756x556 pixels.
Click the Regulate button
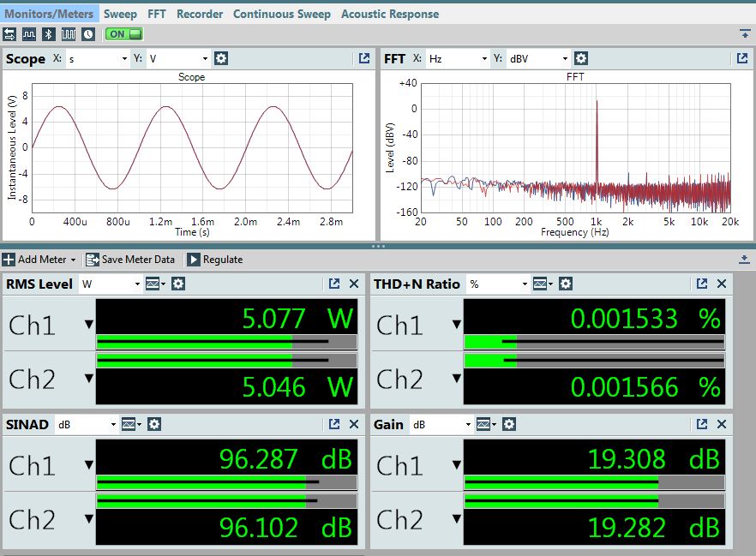[215, 260]
